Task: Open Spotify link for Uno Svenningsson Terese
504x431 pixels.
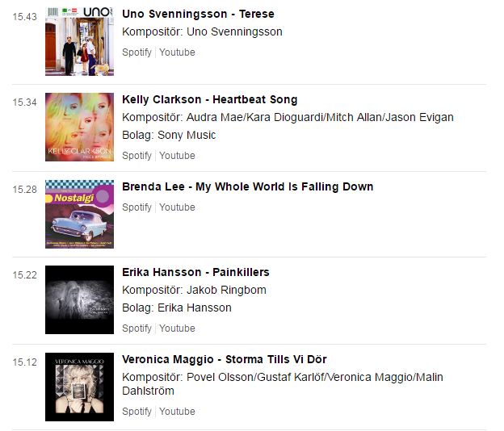Action: (x=136, y=52)
